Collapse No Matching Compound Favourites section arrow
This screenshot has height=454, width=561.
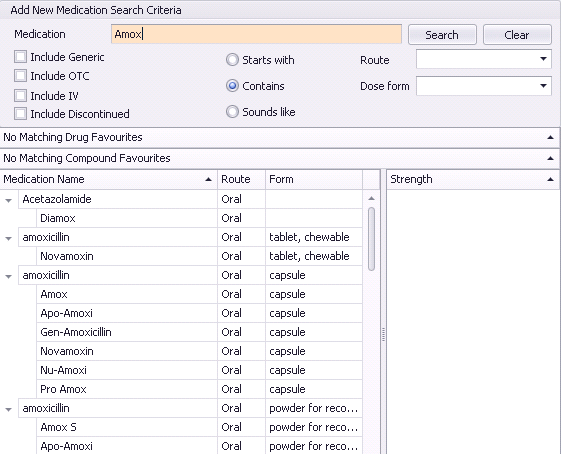(551, 158)
